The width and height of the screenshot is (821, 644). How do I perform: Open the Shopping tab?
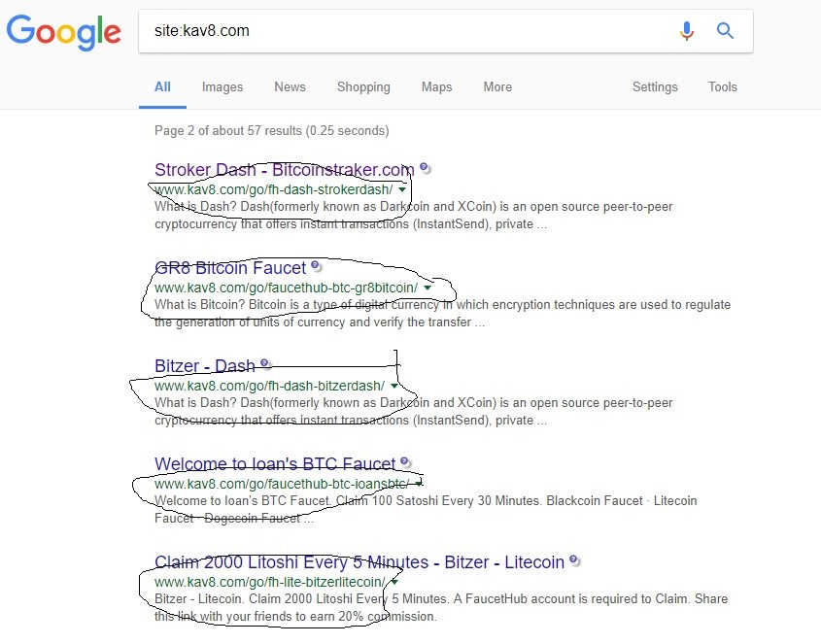[x=363, y=86]
